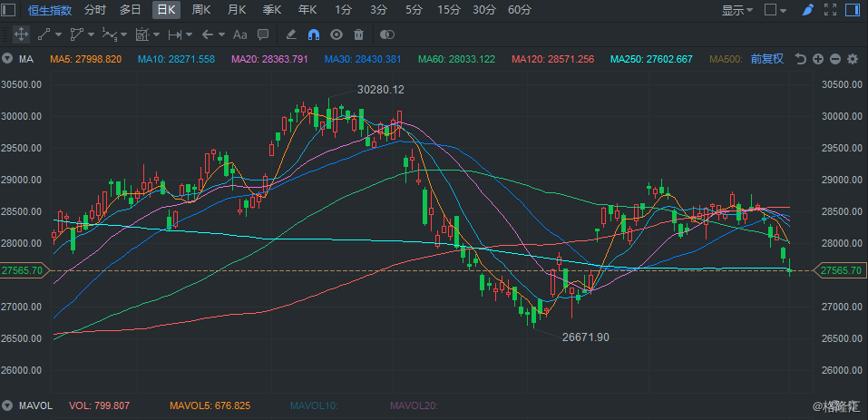Select the measurement ruler tool
The width and height of the screenshot is (868, 420).
(142, 34)
